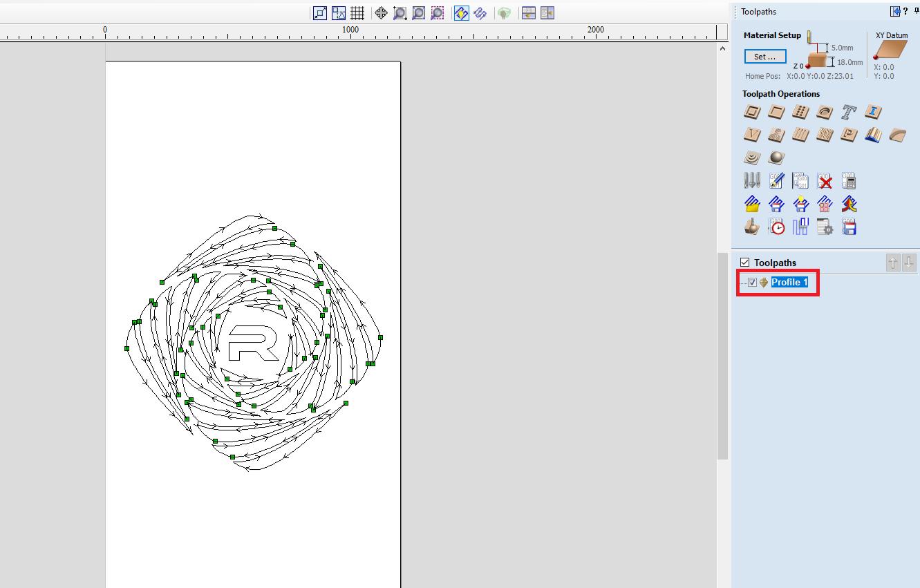Click the curved-groove toolpath icon beside Drilling
This screenshot has height=588, width=920.
825,112
